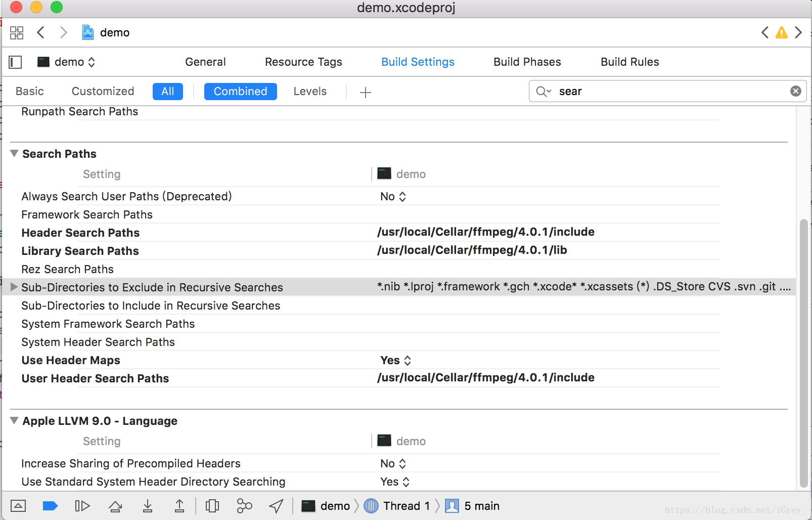Open the Resource Tags tab
The width and height of the screenshot is (812, 520).
pyautogui.click(x=303, y=62)
